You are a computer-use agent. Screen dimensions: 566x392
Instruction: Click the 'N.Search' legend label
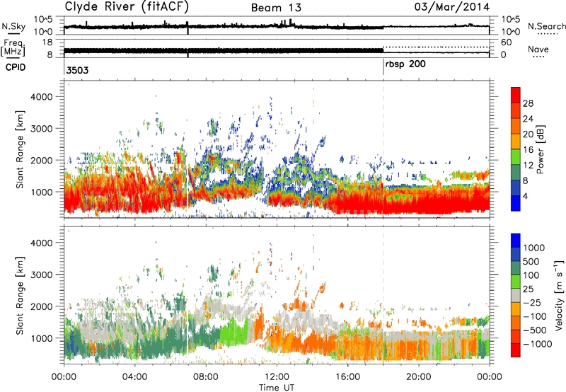[546, 26]
